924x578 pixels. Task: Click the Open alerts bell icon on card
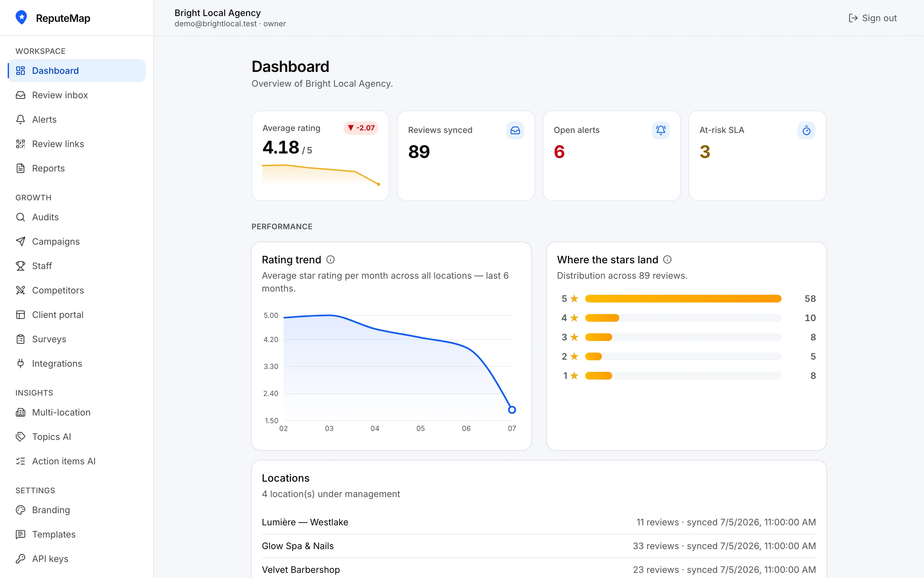661,130
